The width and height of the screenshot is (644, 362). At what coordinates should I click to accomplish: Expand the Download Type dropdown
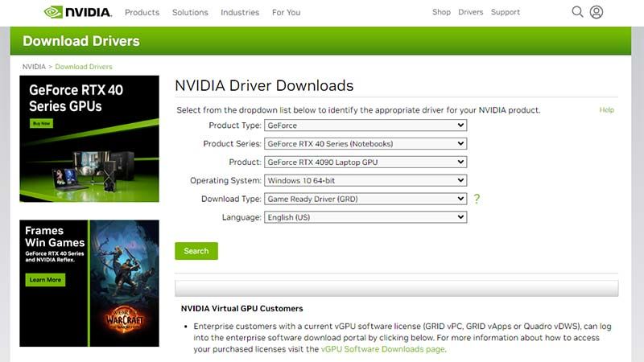pyautogui.click(x=365, y=199)
